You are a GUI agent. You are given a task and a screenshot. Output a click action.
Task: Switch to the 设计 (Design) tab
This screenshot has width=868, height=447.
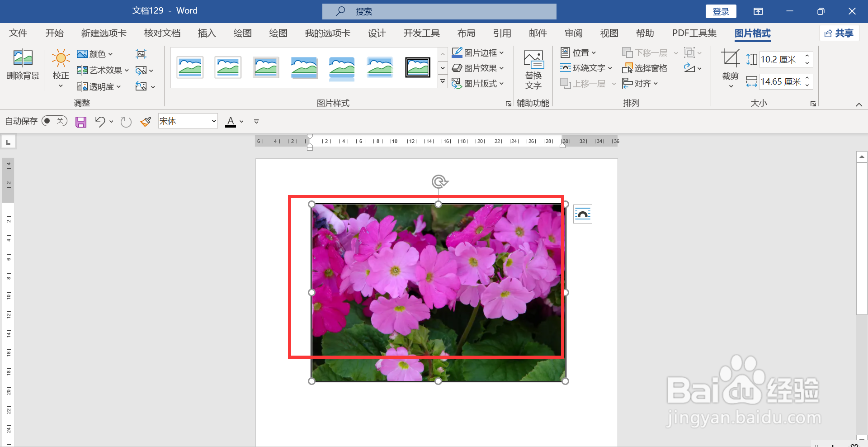pyautogui.click(x=377, y=33)
